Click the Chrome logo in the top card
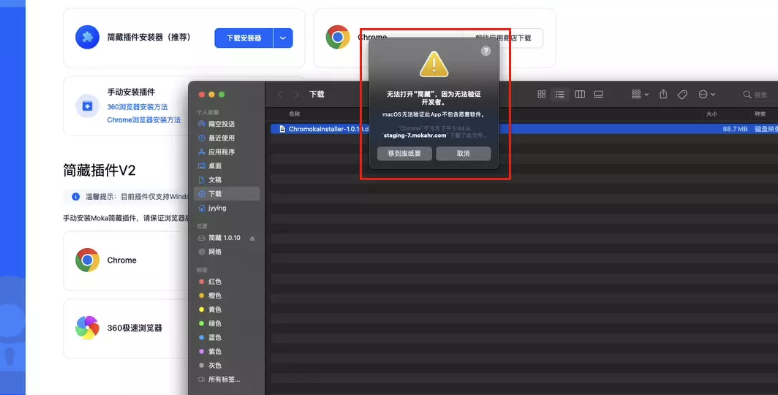 click(338, 37)
